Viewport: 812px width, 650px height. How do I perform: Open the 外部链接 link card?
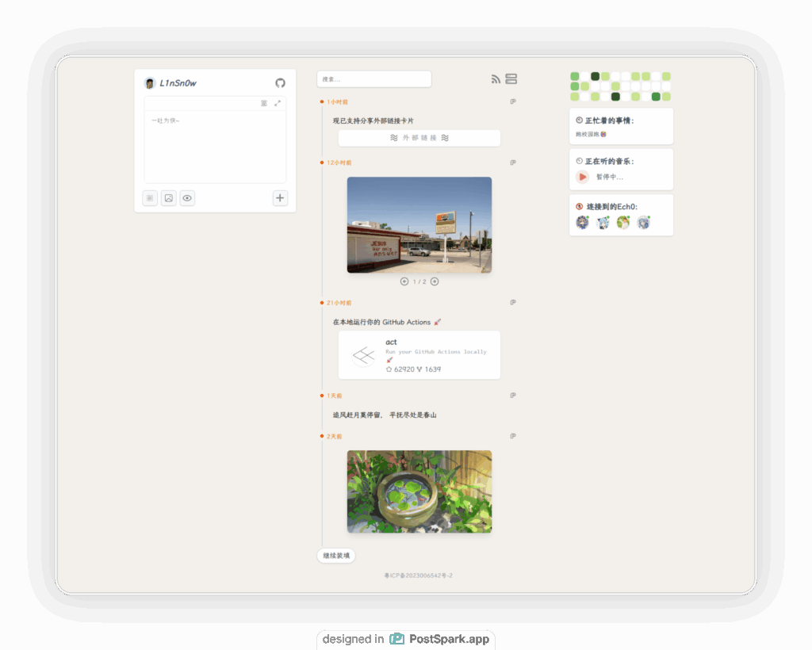click(x=419, y=138)
